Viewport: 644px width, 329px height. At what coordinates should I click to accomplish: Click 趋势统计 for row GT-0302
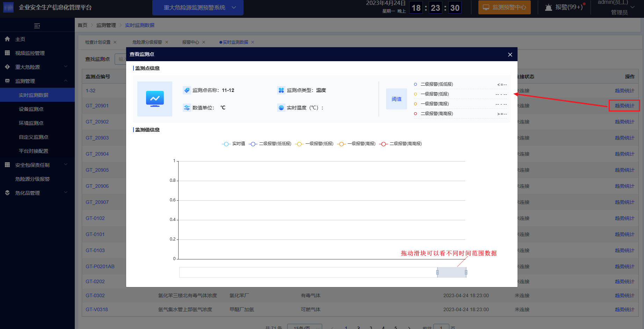[x=624, y=295]
